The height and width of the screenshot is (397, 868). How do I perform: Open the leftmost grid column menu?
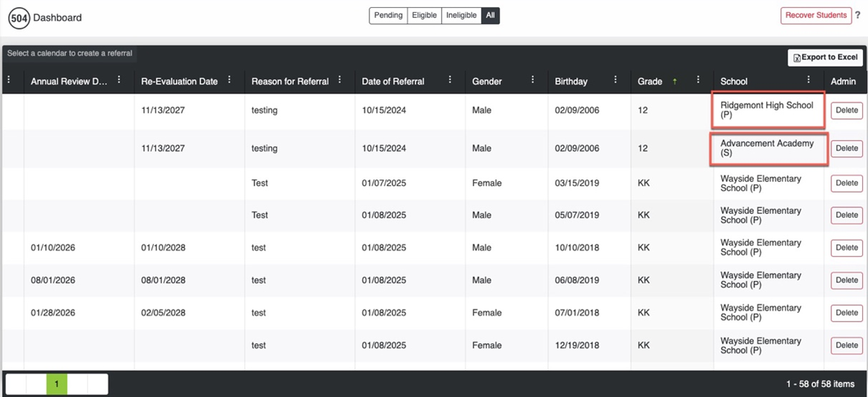(x=9, y=80)
